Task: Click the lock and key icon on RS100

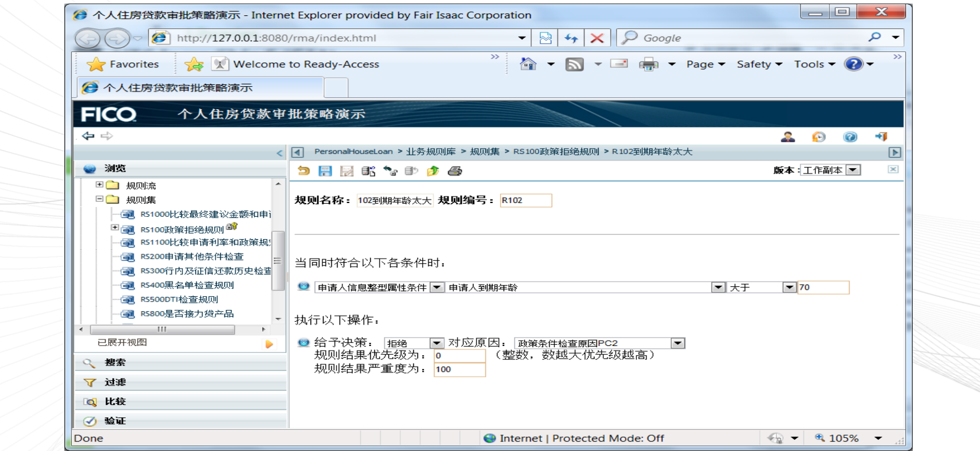Action: 231,226
